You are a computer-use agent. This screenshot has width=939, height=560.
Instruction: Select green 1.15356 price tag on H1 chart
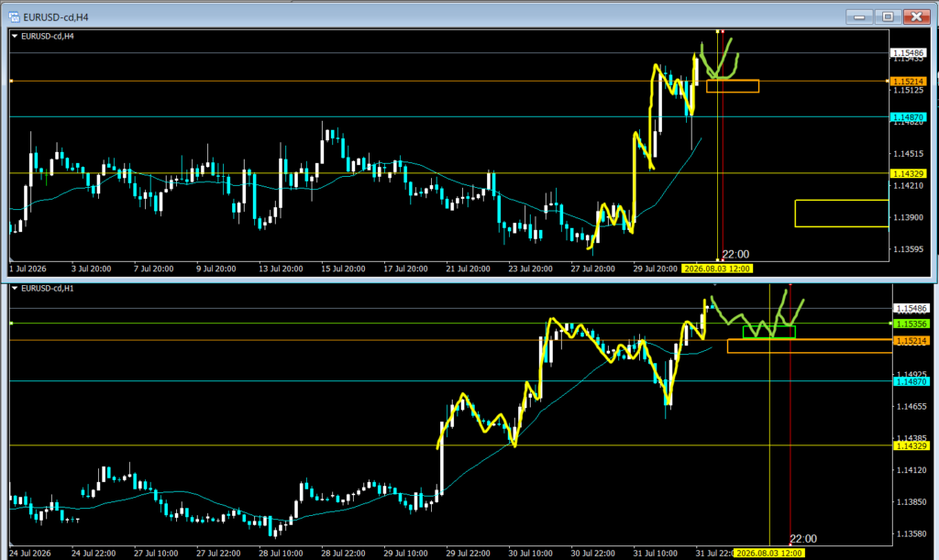tap(911, 324)
